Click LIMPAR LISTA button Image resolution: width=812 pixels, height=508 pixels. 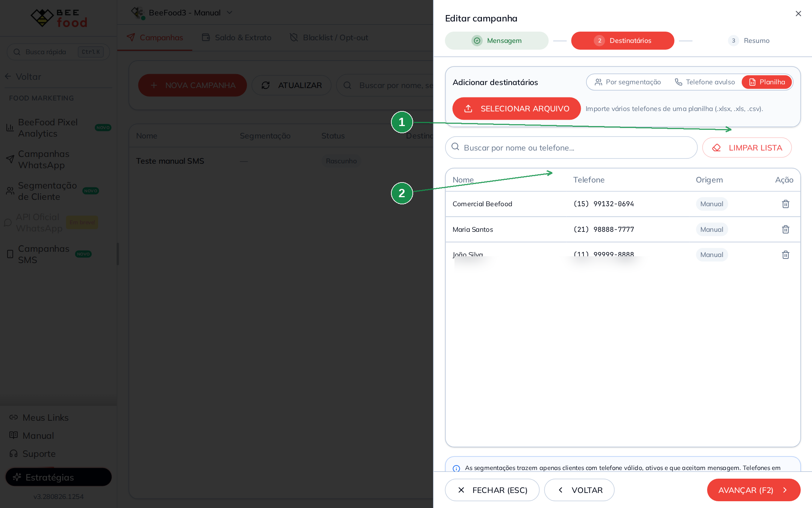coord(747,148)
